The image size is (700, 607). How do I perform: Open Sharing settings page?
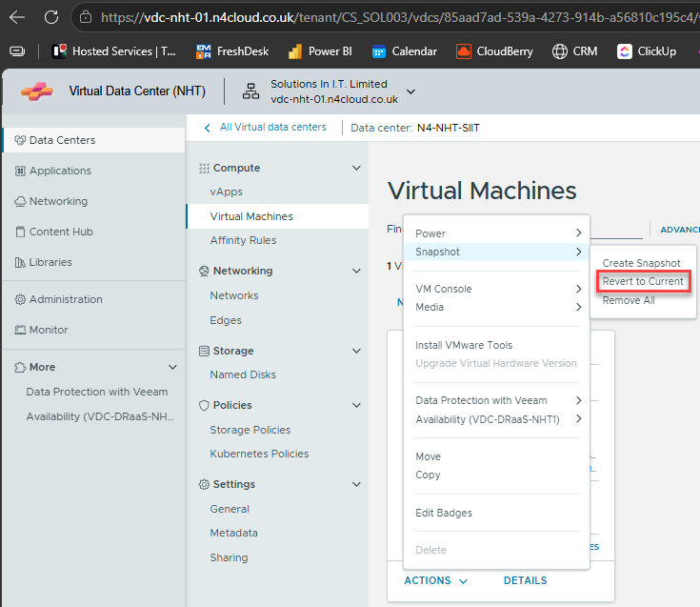point(229,557)
